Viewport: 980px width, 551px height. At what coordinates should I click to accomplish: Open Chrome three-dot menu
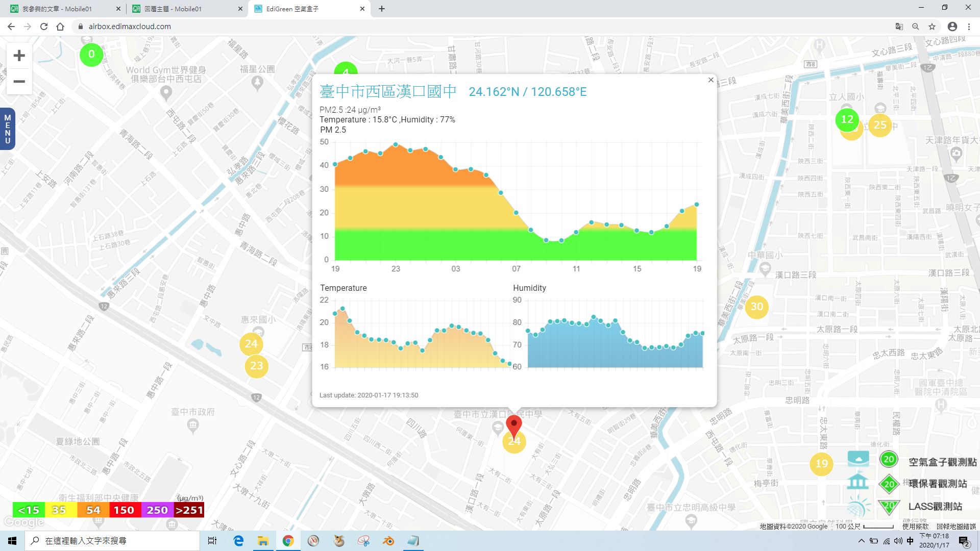click(x=969, y=27)
